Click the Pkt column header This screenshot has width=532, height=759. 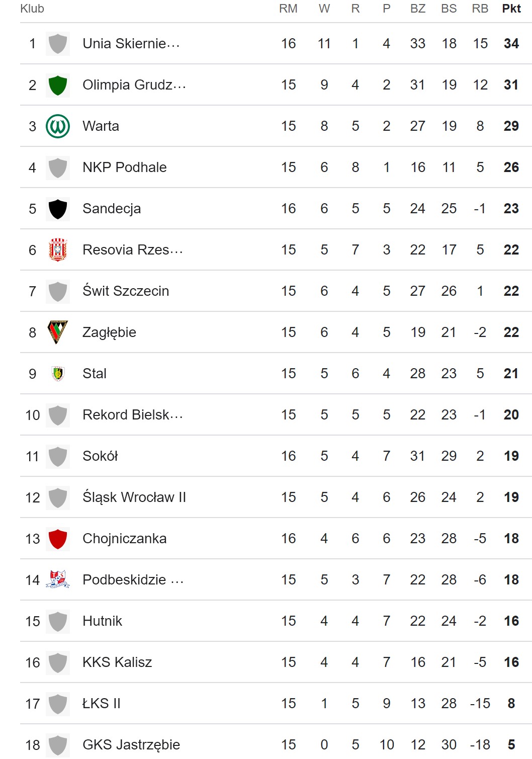pos(511,9)
